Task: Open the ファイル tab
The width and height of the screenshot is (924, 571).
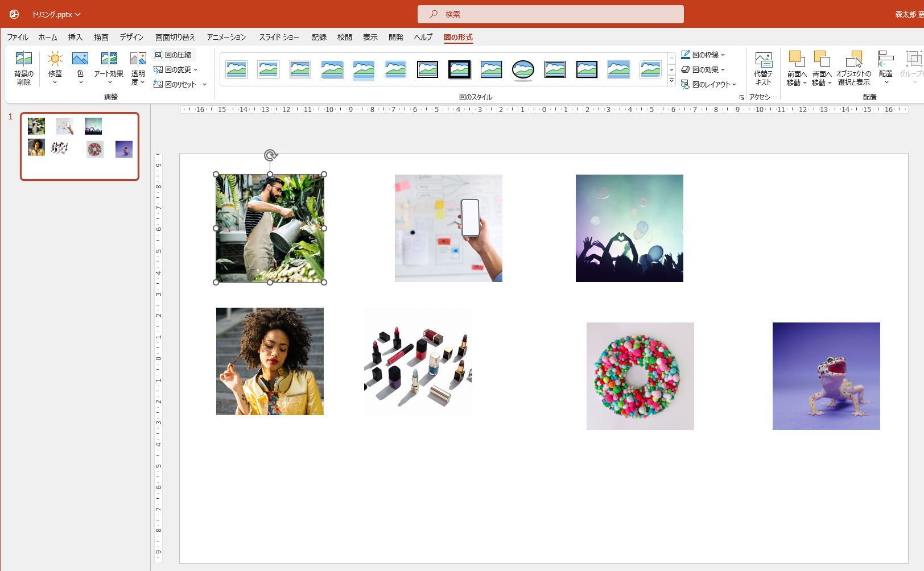Action: 18,37
